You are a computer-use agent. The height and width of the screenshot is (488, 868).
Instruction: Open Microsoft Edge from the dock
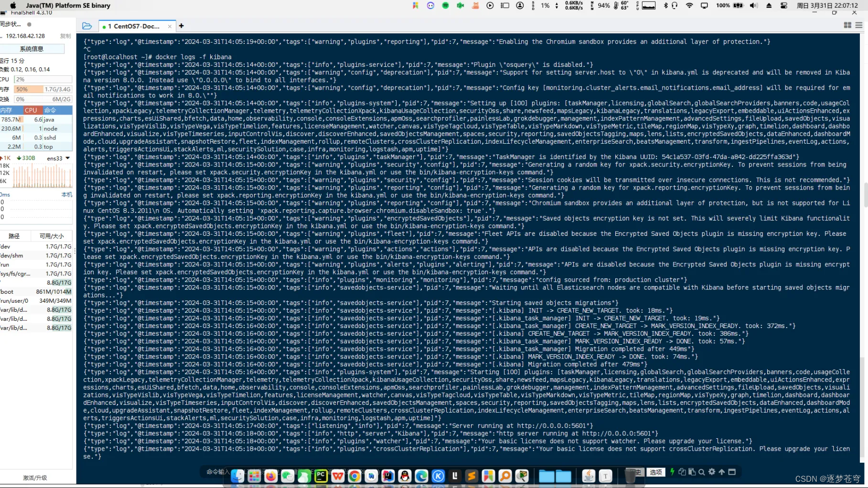tap(421, 476)
